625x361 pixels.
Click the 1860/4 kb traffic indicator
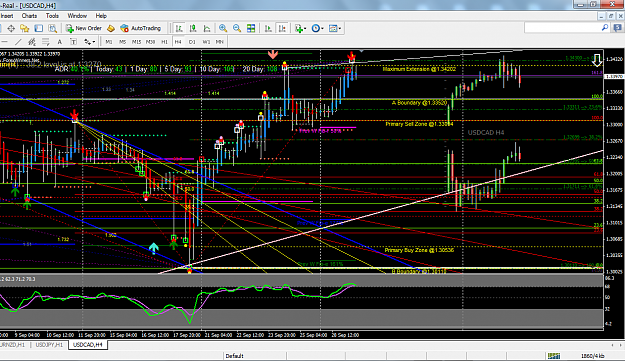(x=592, y=356)
